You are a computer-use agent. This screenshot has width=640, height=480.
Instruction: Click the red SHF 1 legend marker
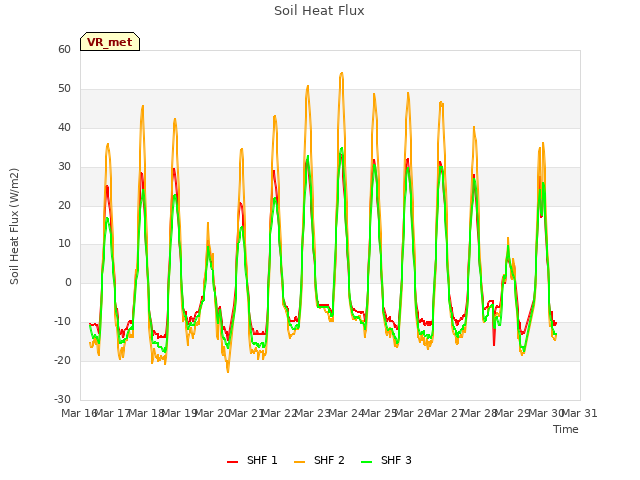click(x=232, y=462)
